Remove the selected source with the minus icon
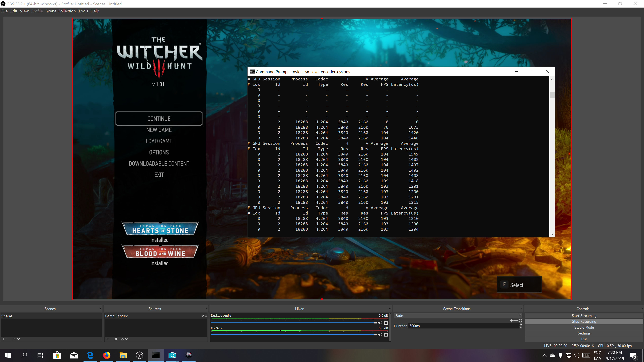 [x=111, y=339]
